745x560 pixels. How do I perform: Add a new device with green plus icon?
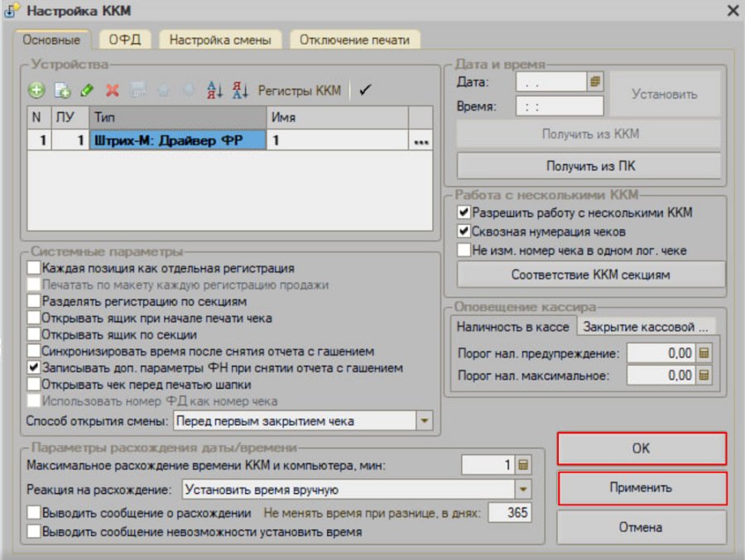(36, 90)
